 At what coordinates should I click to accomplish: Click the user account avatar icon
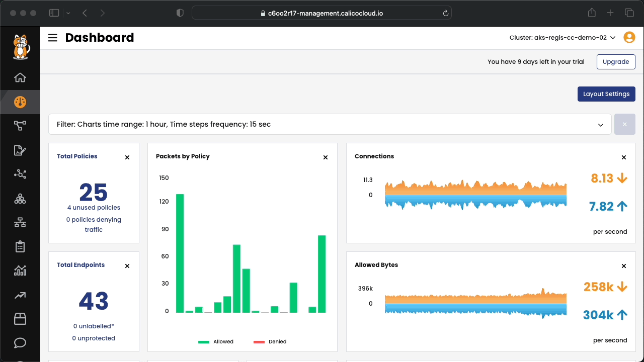[629, 37]
